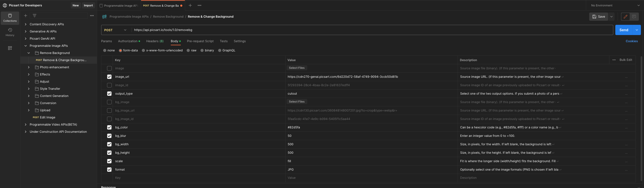Click the Save button
This screenshot has width=644, height=188.
pos(599,17)
